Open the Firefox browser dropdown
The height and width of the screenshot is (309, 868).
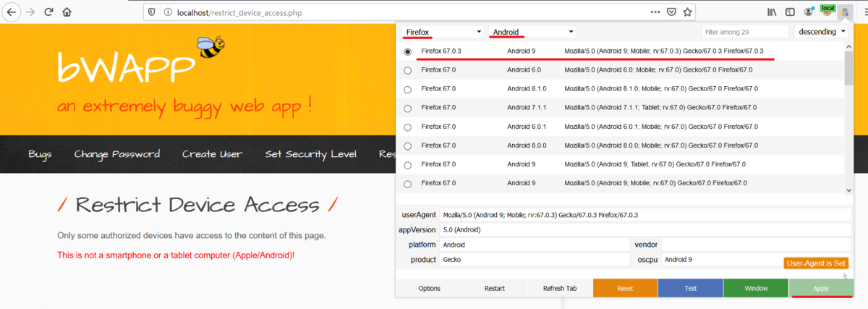click(443, 32)
